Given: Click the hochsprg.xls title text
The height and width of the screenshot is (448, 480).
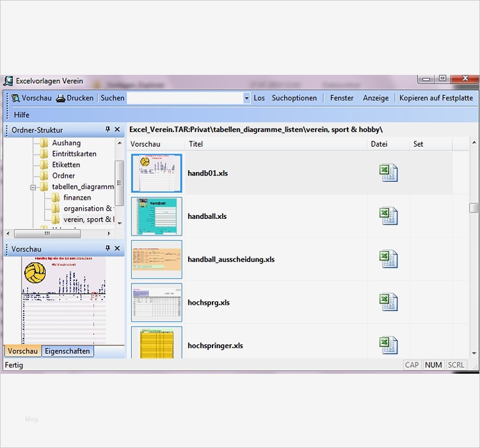Looking at the screenshot, I should (209, 303).
